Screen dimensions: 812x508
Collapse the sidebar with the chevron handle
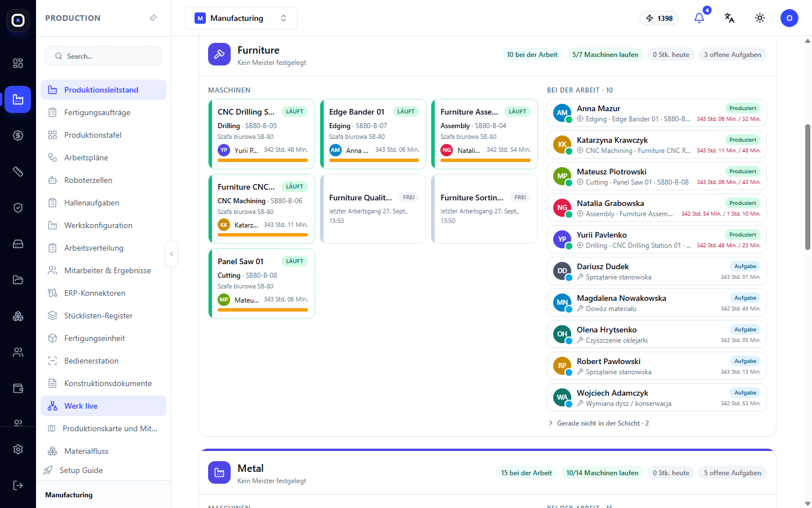click(171, 254)
